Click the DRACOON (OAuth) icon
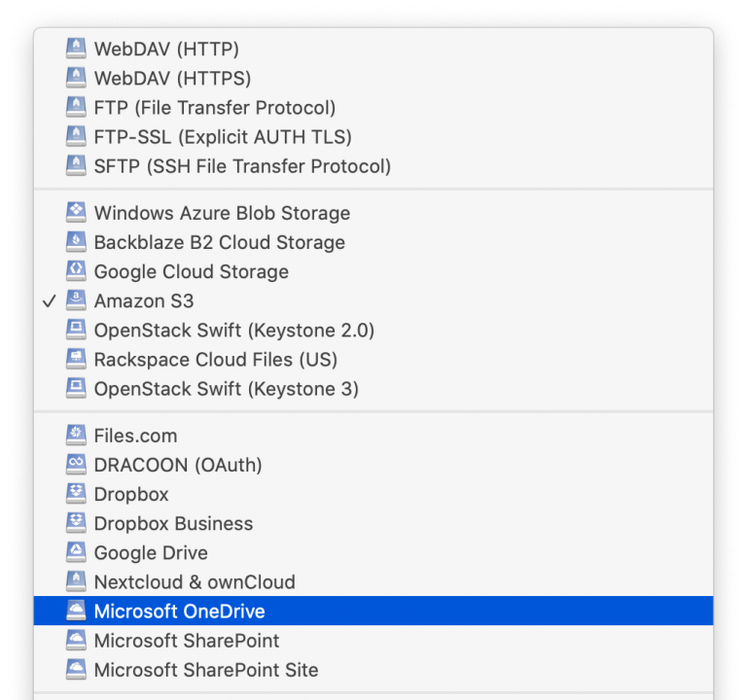Image resolution: width=747 pixels, height=700 pixels. click(x=76, y=465)
